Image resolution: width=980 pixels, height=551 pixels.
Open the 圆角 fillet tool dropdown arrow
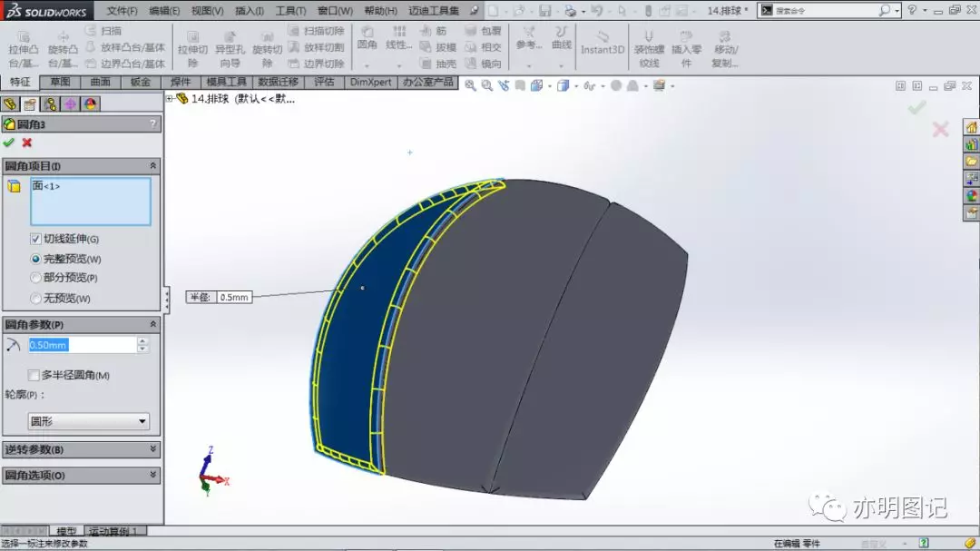367,65
